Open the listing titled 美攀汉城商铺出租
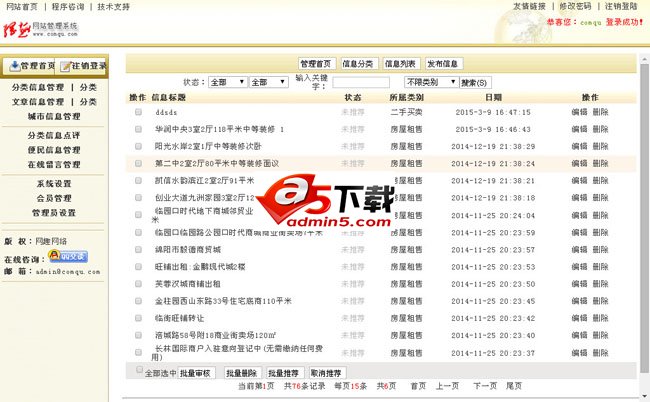Viewport: 650px width, 402px height. tap(187, 284)
